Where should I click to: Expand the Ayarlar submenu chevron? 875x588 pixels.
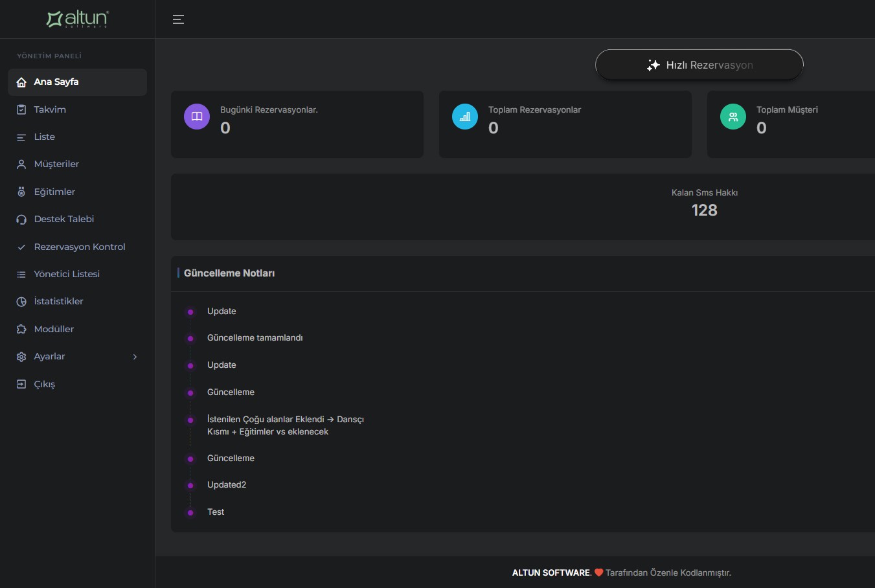click(x=135, y=357)
